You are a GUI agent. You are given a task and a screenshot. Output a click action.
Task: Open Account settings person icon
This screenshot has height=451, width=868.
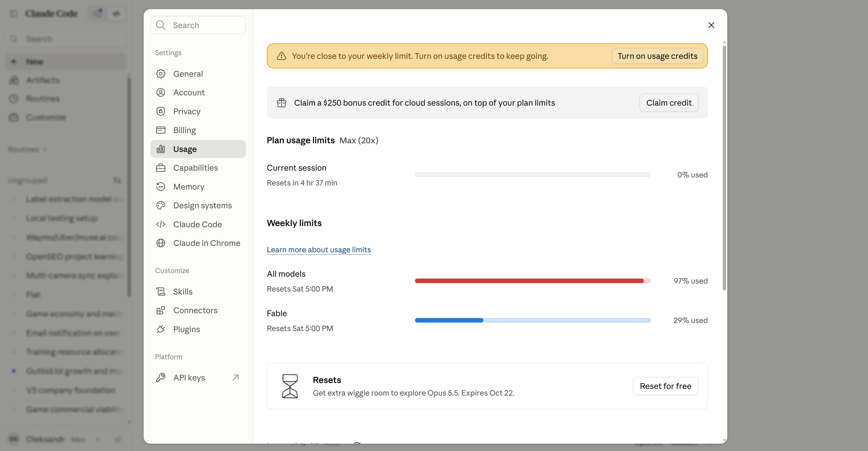(161, 92)
